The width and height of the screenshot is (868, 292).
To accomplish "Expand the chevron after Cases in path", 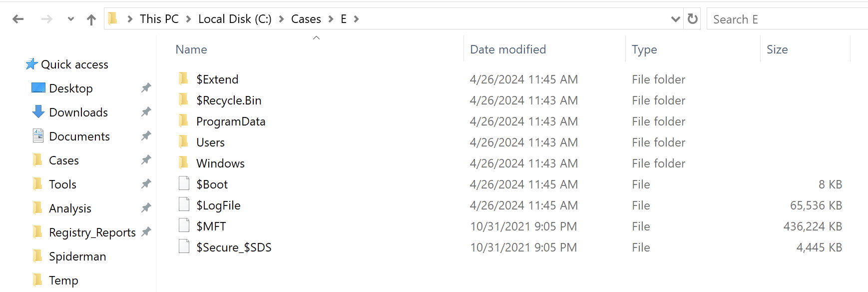I will click(331, 19).
